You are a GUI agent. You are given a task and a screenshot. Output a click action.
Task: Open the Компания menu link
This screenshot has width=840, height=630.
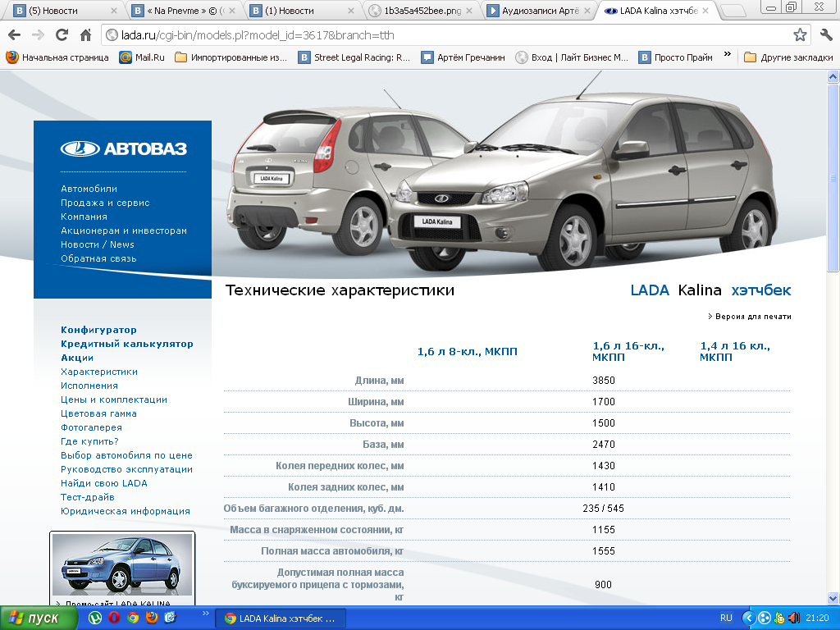[x=84, y=217]
